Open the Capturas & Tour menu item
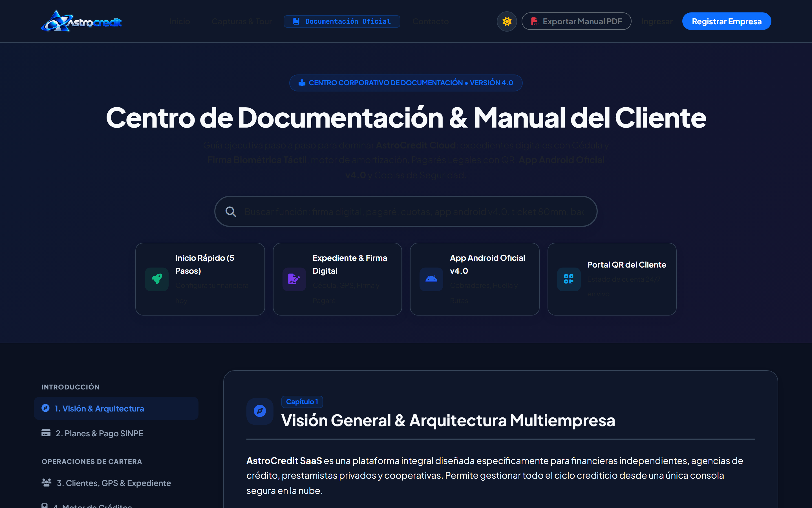Viewport: 812px width, 508px height. click(x=242, y=21)
